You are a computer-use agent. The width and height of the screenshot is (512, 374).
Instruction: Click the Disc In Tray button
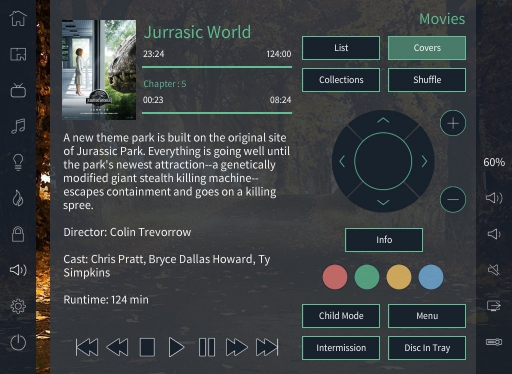427,348
